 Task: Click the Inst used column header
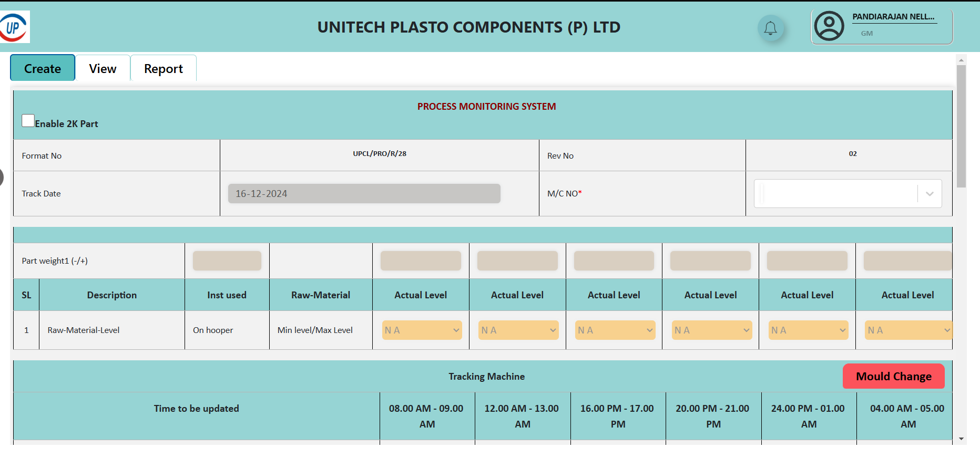click(227, 295)
